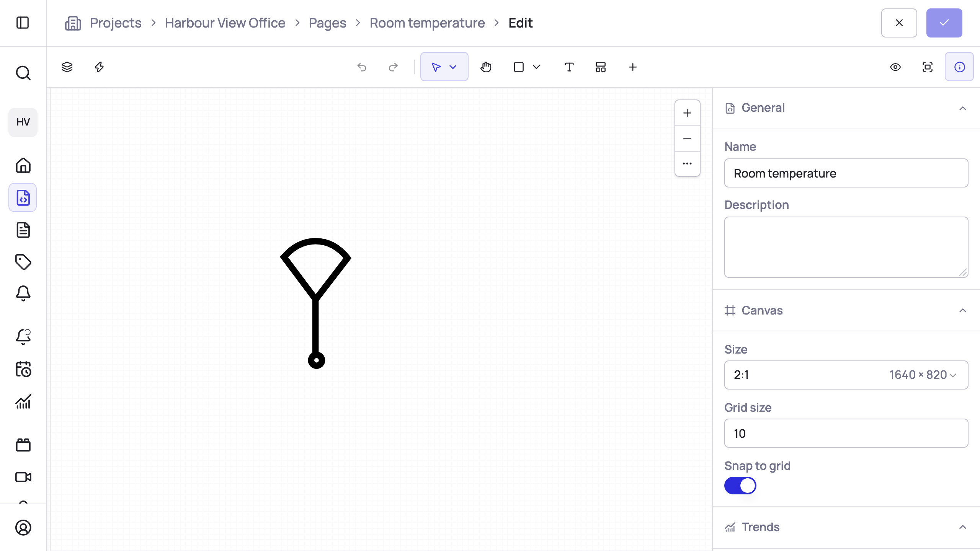Zoom in on the canvas
Viewport: 980px width, 551px height.
(687, 113)
